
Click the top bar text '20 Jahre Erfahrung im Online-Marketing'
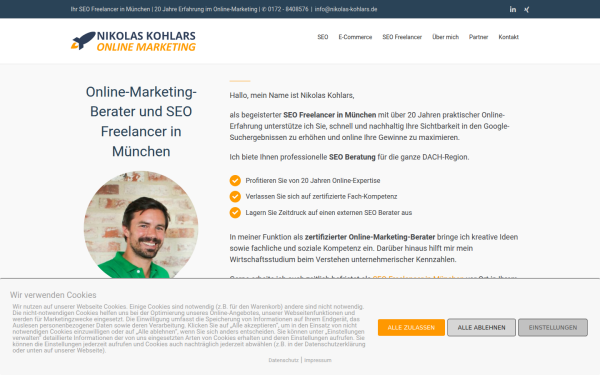206,9
